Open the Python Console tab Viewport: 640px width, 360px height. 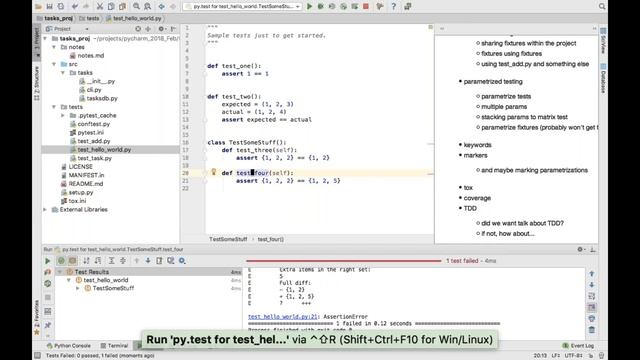tap(69, 346)
